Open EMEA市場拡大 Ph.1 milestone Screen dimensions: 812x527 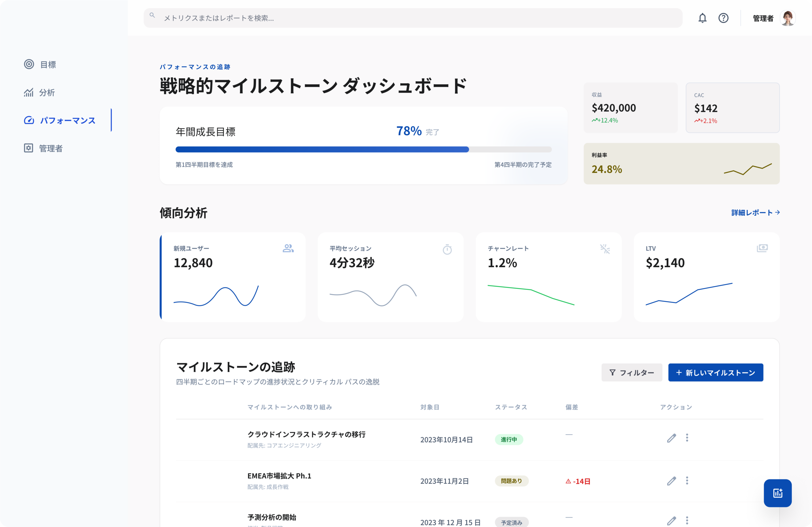[x=279, y=476]
